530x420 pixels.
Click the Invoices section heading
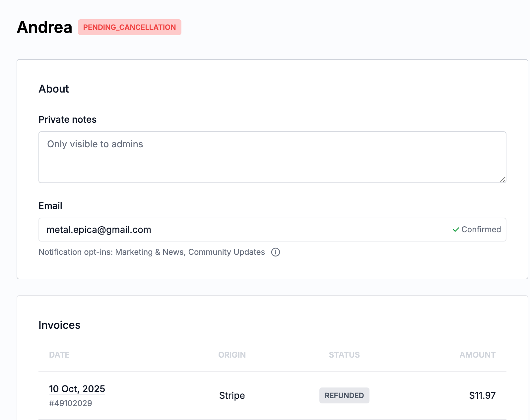[x=59, y=325]
